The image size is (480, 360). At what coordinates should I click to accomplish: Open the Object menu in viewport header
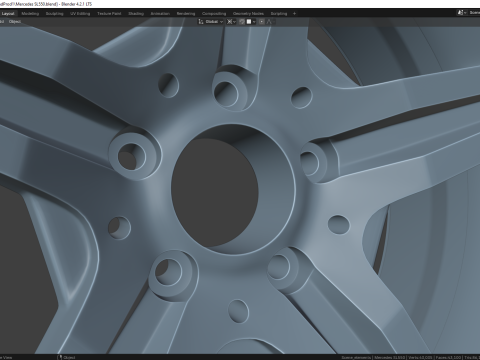[15, 22]
